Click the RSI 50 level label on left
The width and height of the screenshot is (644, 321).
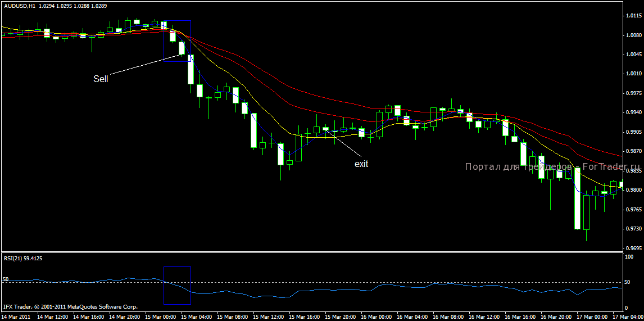tap(6, 279)
